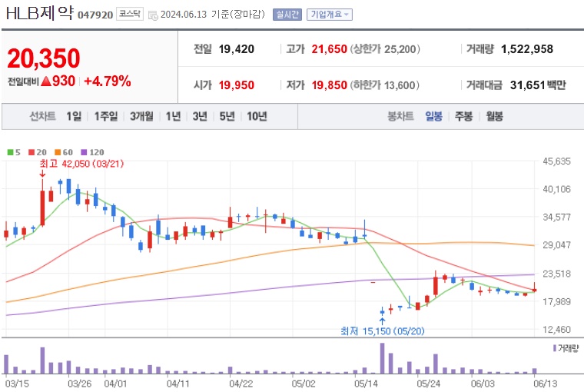584x392 pixels.
Task: Select the 3개월 line chart tab
Action: [x=141, y=116]
